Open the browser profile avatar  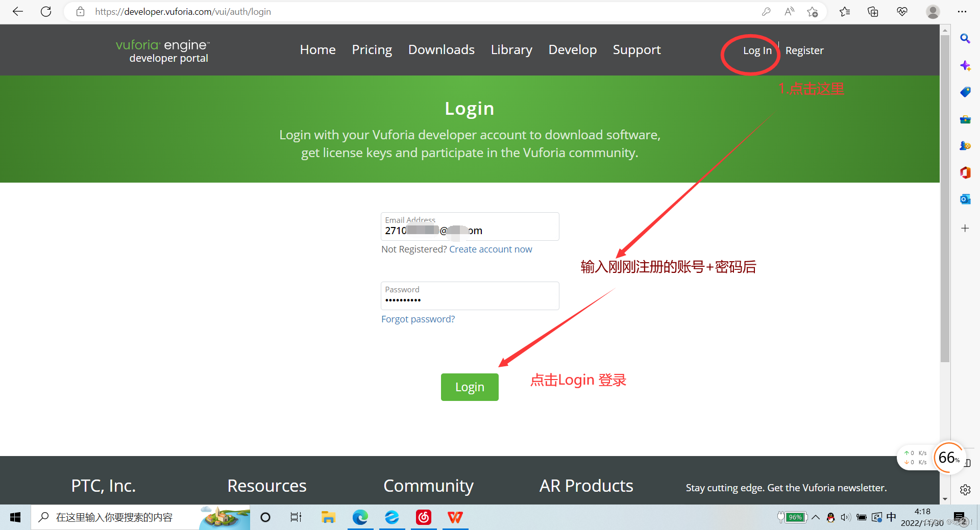(x=933, y=12)
